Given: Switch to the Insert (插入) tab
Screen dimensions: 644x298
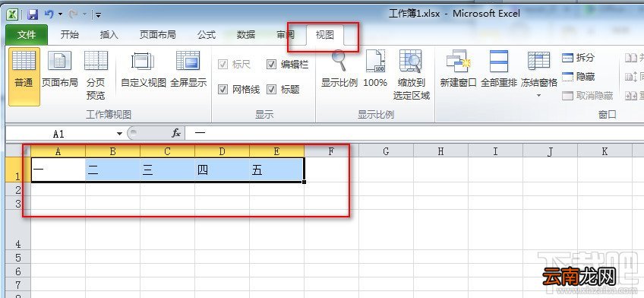Looking at the screenshot, I should point(109,35).
